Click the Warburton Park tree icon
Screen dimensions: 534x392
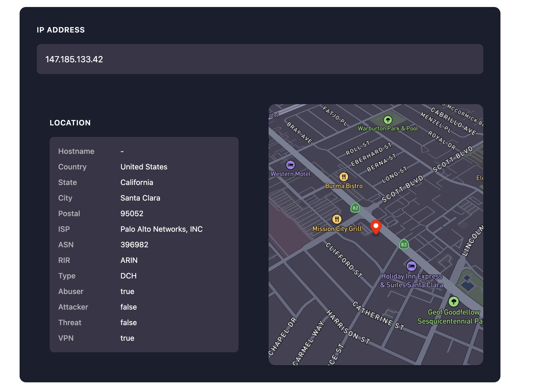(387, 120)
